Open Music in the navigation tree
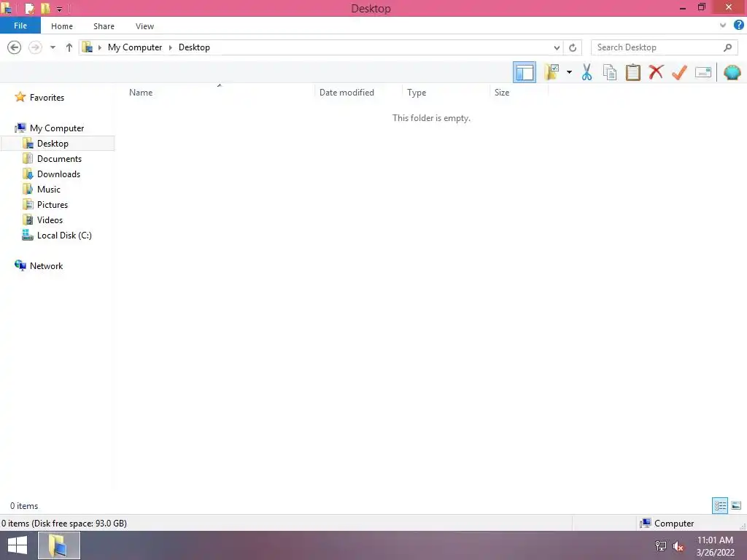The image size is (747, 560). [x=49, y=189]
